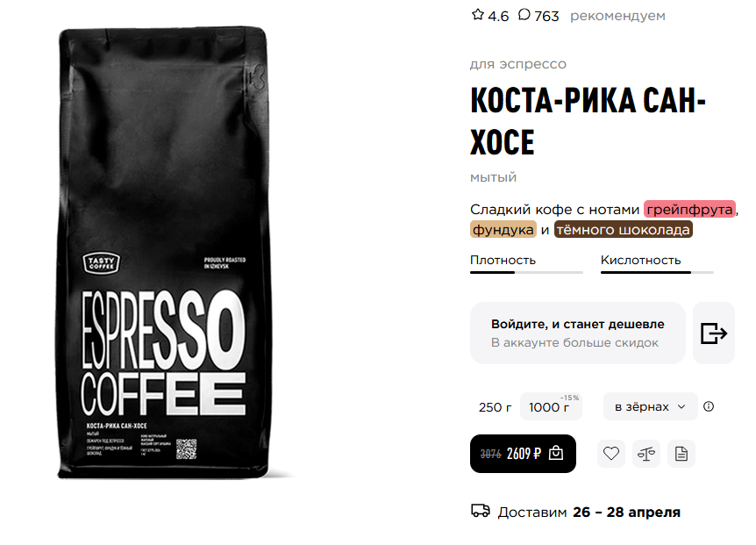Open the reviews comment bubble icon
Screen dimensions: 756x545
point(524,15)
